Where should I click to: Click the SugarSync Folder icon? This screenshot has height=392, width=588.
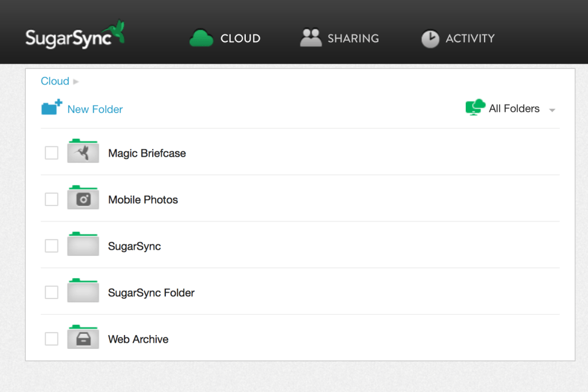coord(83,292)
